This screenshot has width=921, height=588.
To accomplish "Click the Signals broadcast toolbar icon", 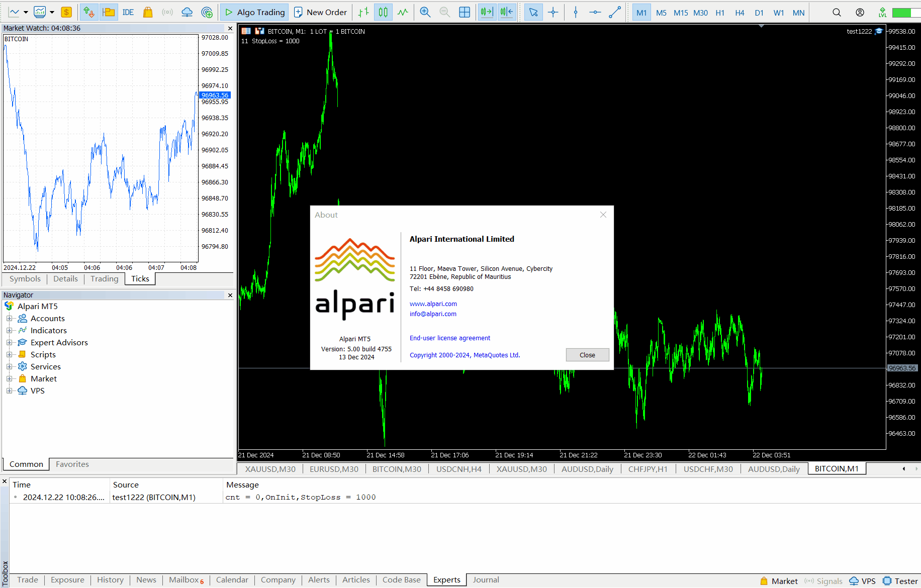I will [x=167, y=12].
